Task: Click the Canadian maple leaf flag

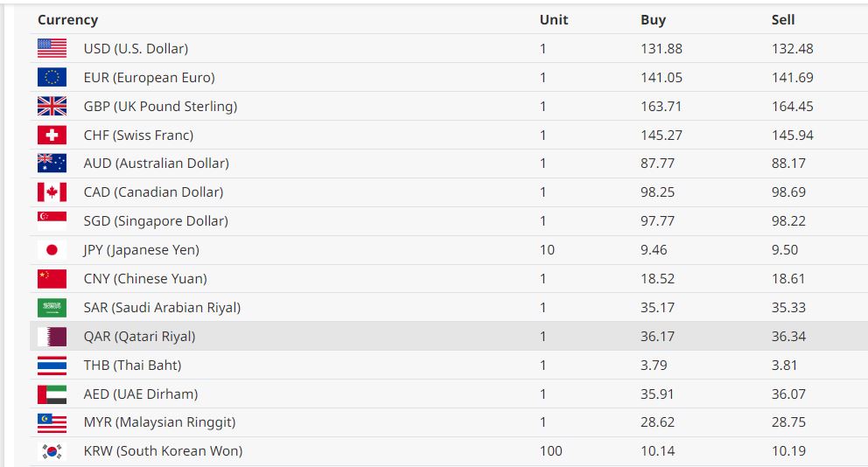Action: (52, 192)
